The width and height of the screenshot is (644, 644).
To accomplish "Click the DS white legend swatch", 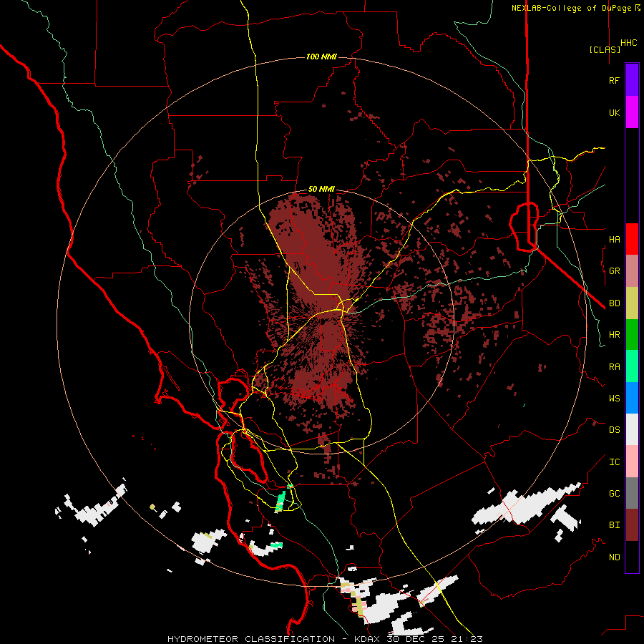I will pyautogui.click(x=632, y=429).
